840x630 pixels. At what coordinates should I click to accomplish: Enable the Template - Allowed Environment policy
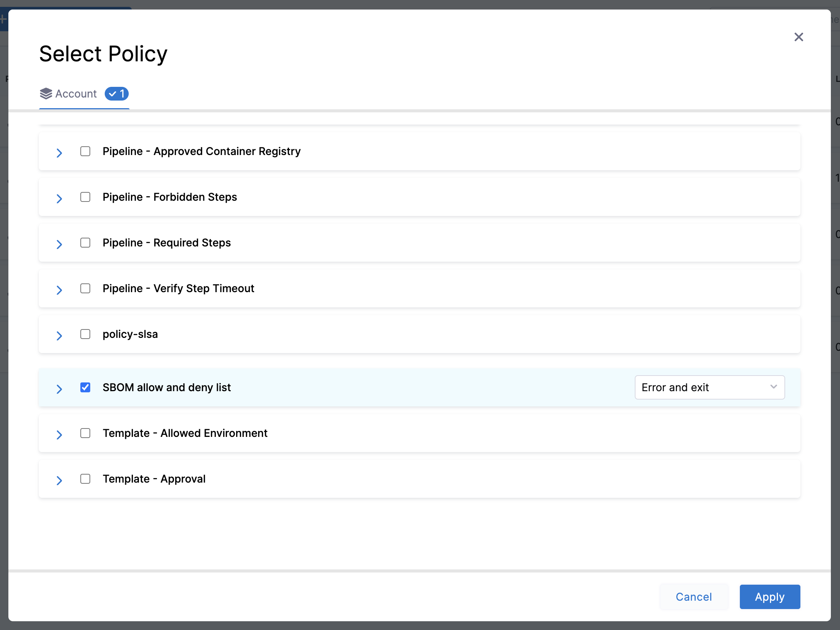pos(85,433)
